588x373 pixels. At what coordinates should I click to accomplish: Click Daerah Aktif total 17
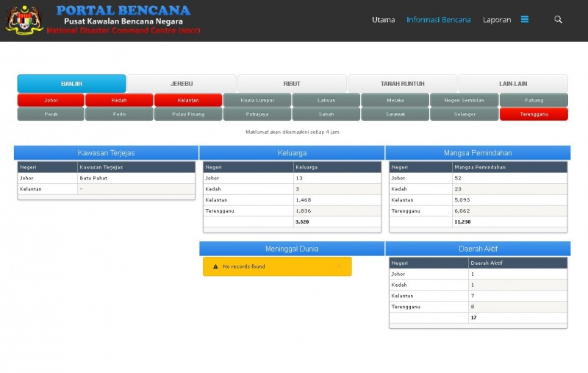[x=473, y=318]
